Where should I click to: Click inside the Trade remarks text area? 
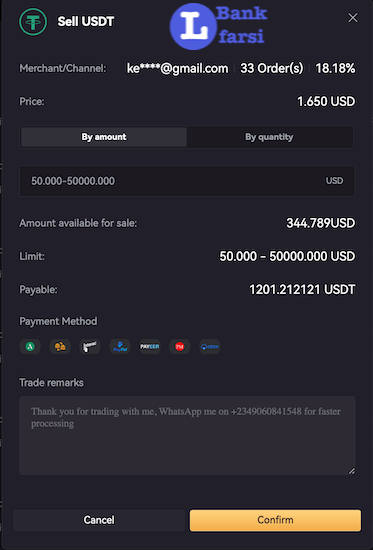coord(187,436)
